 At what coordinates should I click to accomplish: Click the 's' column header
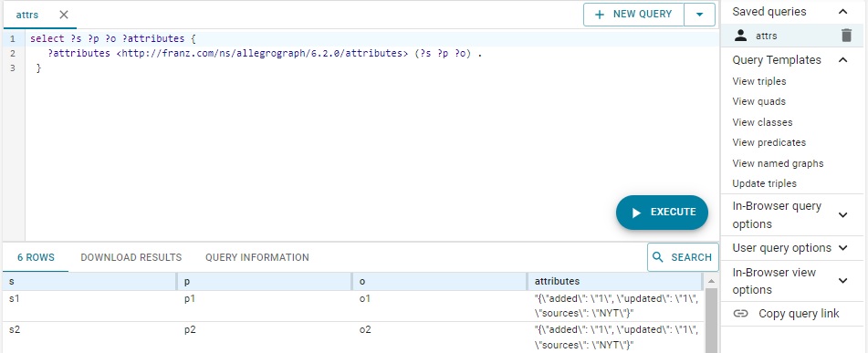(89, 282)
